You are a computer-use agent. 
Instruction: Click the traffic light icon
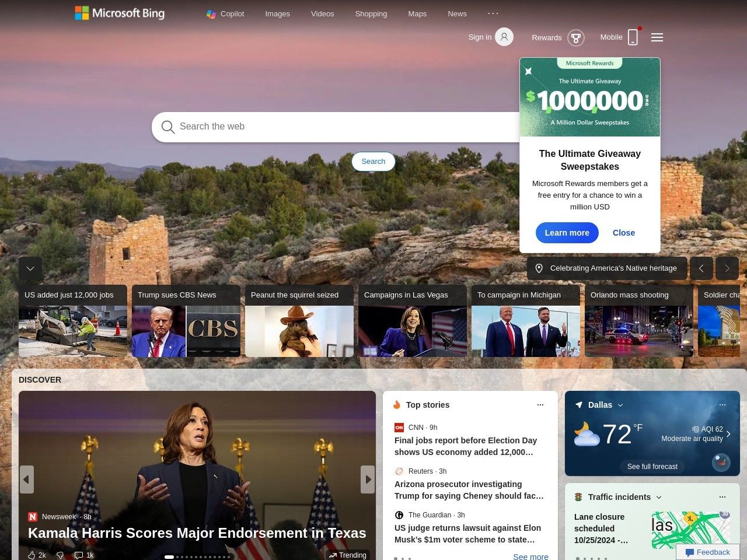(578, 497)
